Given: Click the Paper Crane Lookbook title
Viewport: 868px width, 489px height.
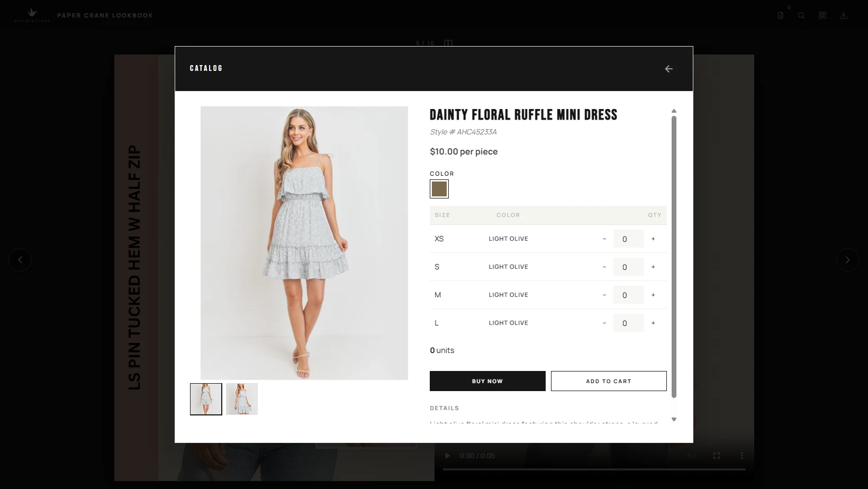Looking at the screenshot, I should [105, 15].
